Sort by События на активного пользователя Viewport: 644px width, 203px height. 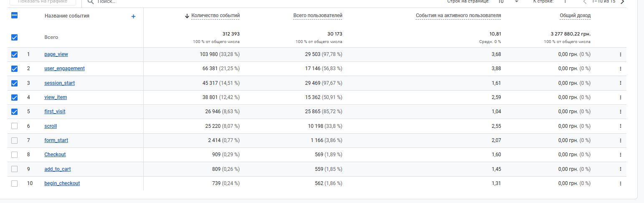coord(458,16)
